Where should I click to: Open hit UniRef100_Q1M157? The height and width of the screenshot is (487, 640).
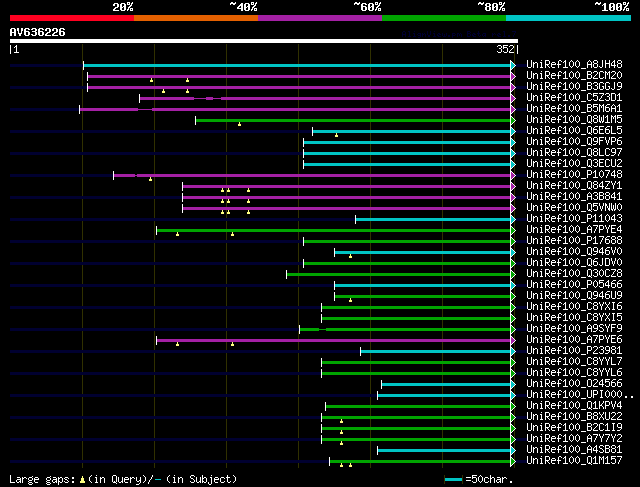coord(574,461)
